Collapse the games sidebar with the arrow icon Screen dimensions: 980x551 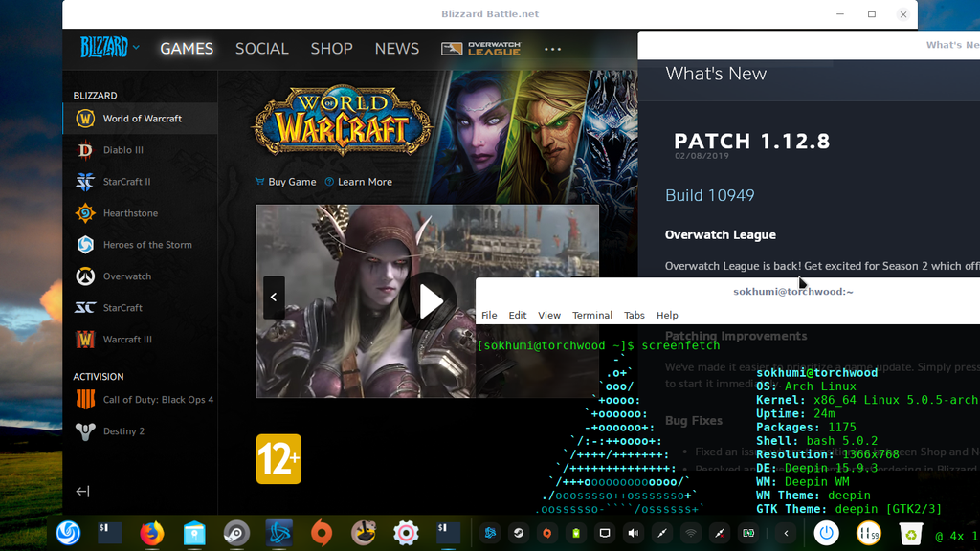(x=82, y=492)
